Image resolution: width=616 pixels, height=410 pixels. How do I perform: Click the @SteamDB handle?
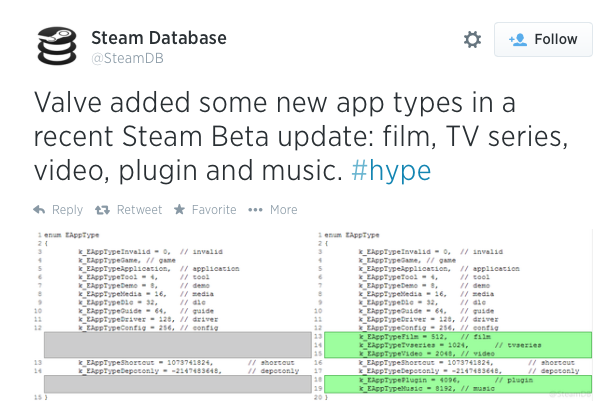tap(128, 59)
